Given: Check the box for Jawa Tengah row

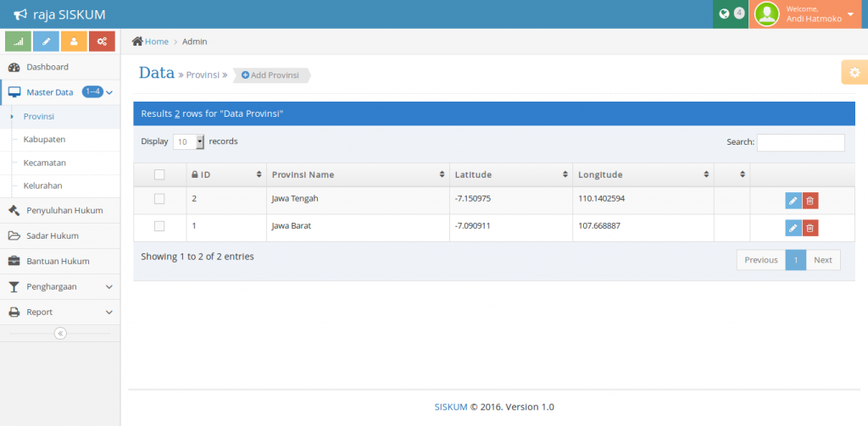Looking at the screenshot, I should 159,199.
